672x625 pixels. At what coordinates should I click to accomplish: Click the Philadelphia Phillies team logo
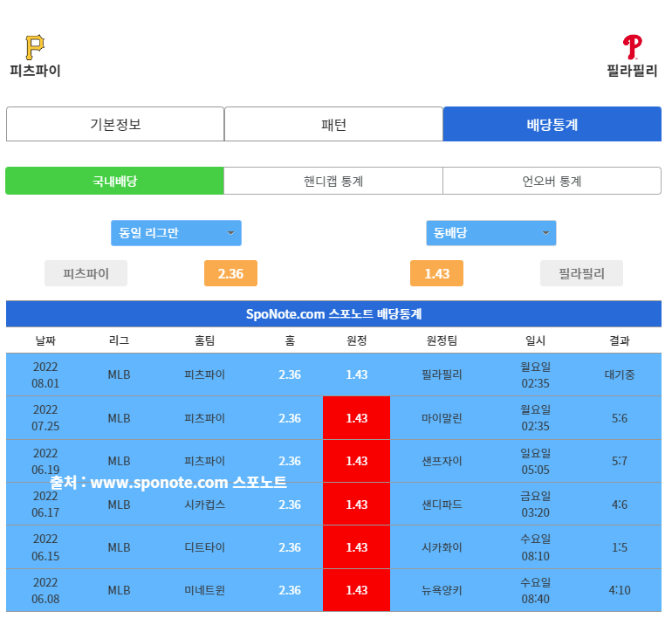click(x=632, y=46)
